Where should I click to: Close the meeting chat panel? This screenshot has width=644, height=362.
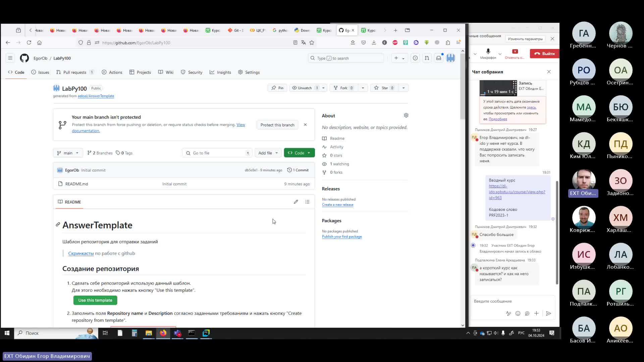coord(549,72)
